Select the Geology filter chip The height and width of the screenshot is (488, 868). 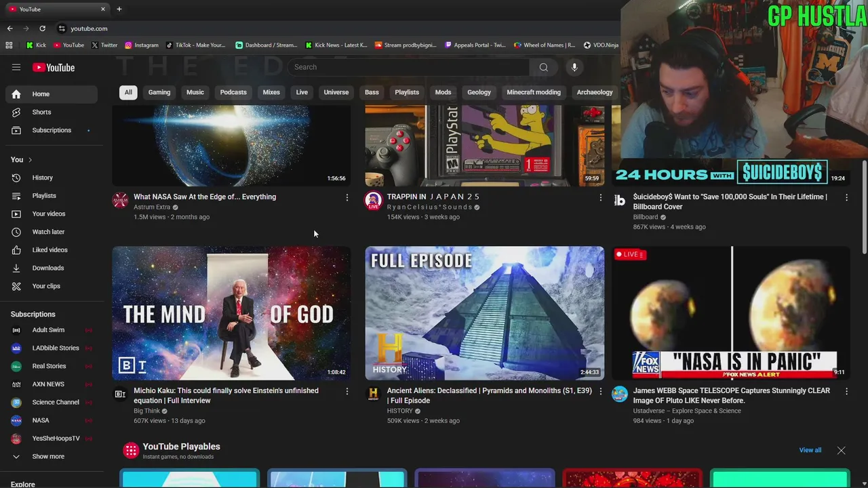[479, 92]
